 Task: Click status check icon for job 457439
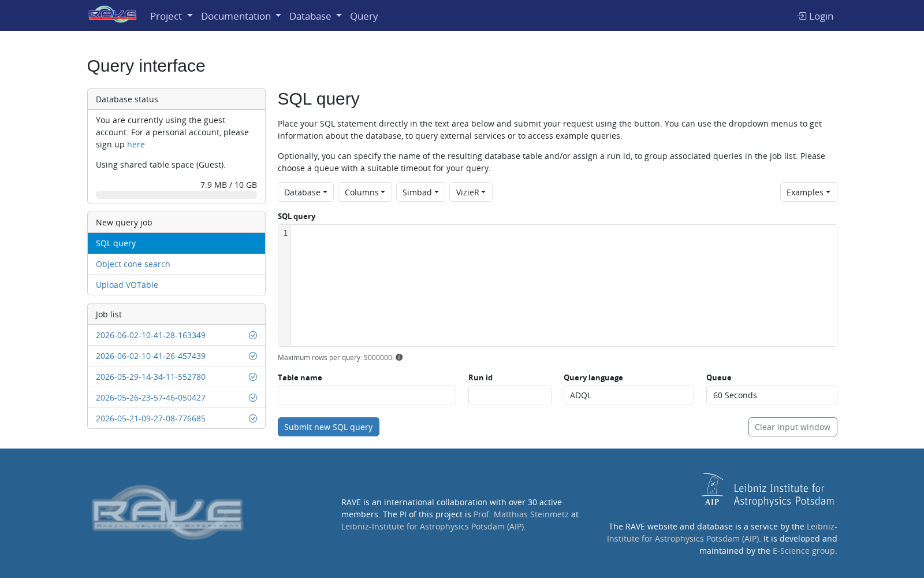pyautogui.click(x=253, y=356)
